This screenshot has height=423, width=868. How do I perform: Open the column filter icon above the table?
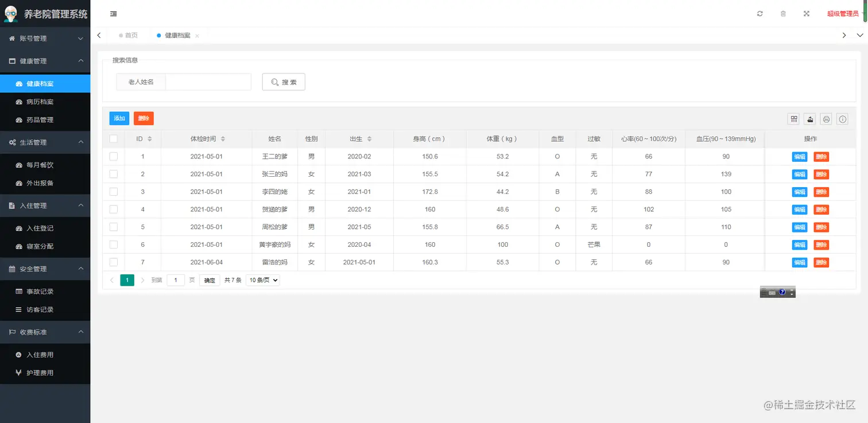[794, 119]
